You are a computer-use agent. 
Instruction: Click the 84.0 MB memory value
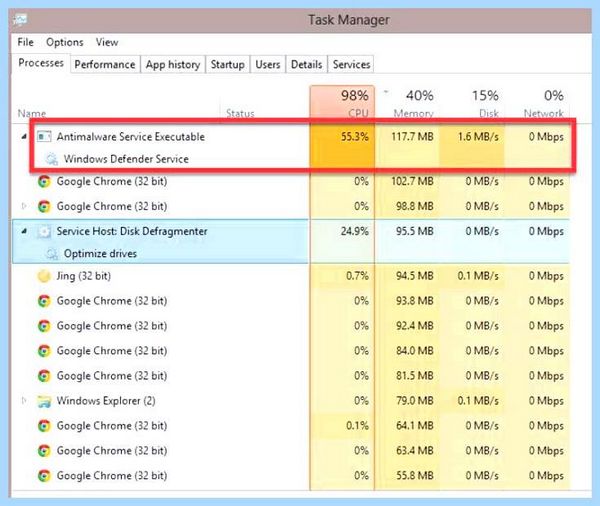coord(415,351)
